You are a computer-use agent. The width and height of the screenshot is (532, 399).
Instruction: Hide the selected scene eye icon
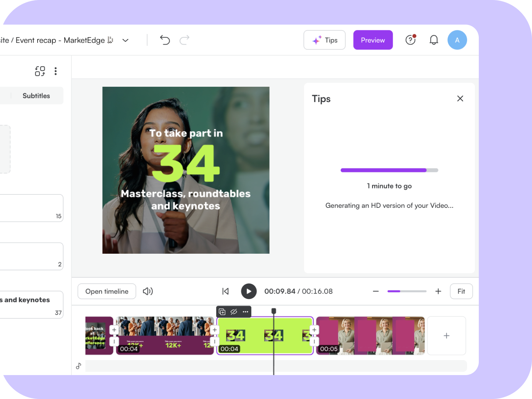[x=234, y=312]
